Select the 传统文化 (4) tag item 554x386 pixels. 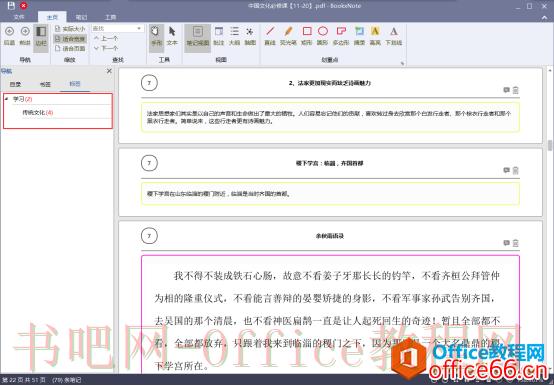[38, 113]
